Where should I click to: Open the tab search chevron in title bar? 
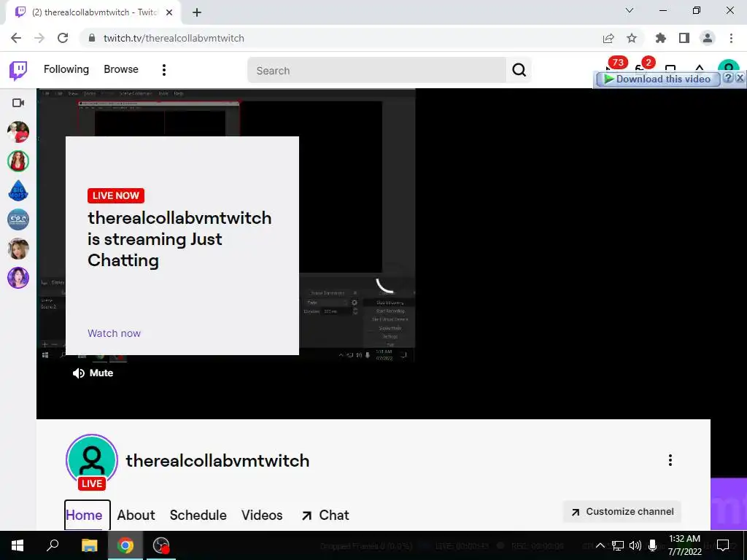(x=630, y=10)
